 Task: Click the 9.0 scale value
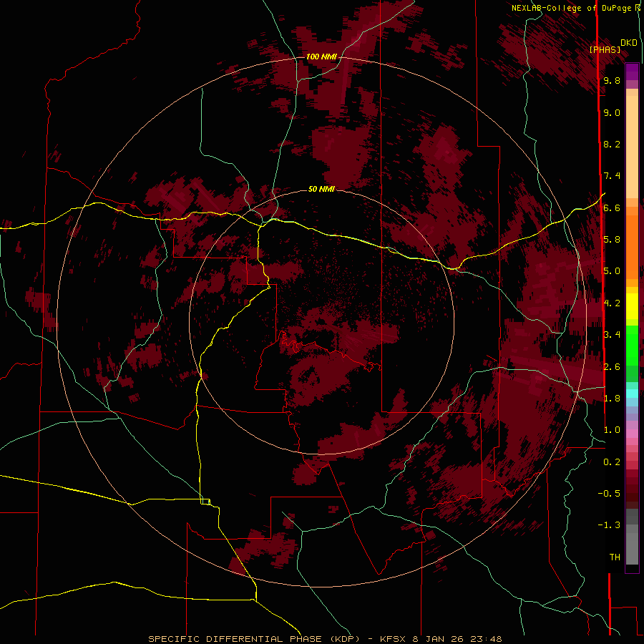612,112
